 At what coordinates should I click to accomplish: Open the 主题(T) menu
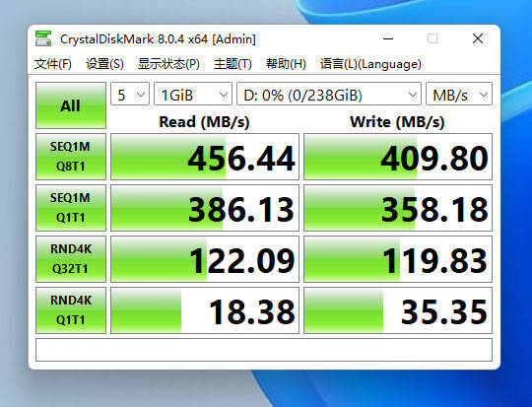[x=233, y=64]
